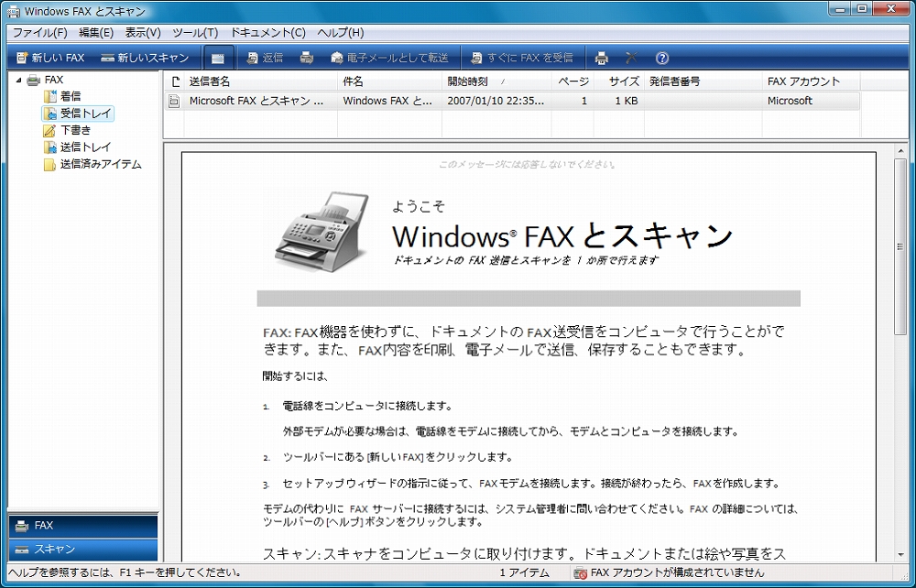This screenshot has width=916, height=588.
Task: Toggle the preview pane toolbar icon
Action: (x=218, y=58)
